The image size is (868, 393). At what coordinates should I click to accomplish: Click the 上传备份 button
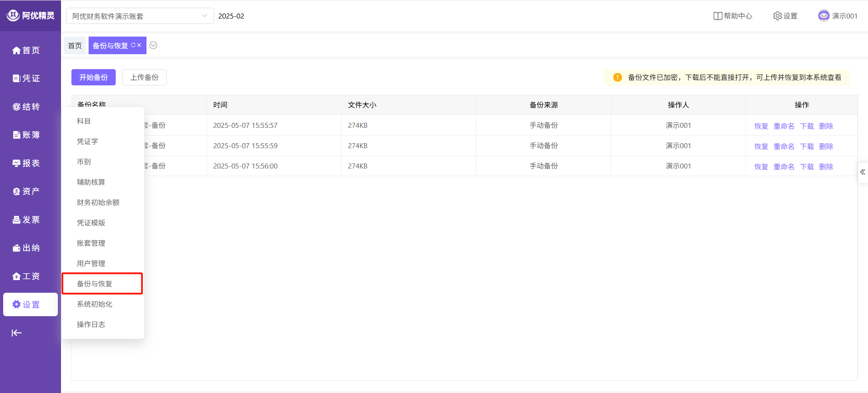point(144,77)
